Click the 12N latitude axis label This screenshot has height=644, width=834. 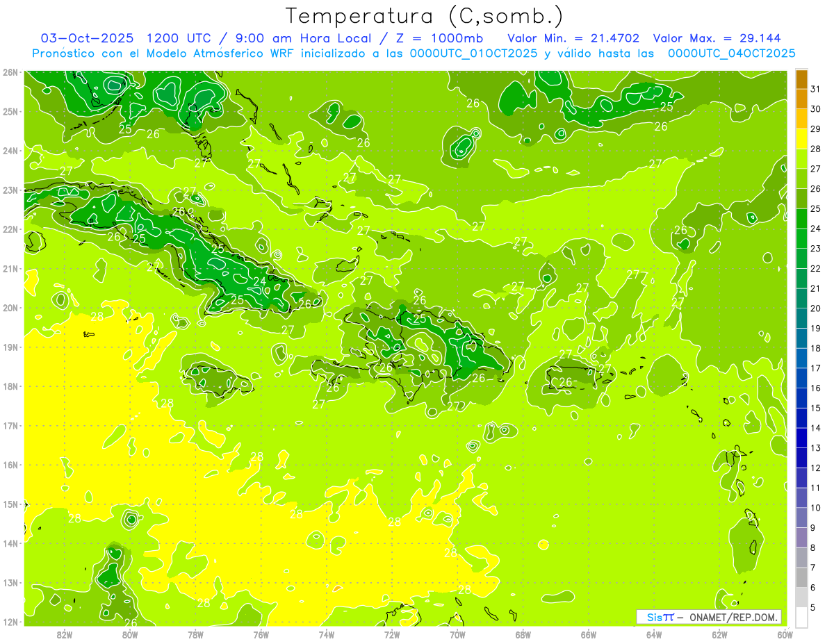coord(11,622)
